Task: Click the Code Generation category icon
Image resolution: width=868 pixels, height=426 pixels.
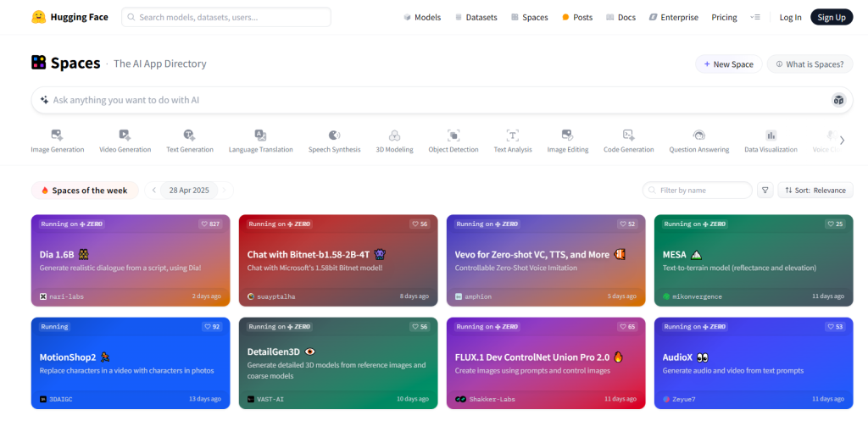Action: tap(628, 135)
